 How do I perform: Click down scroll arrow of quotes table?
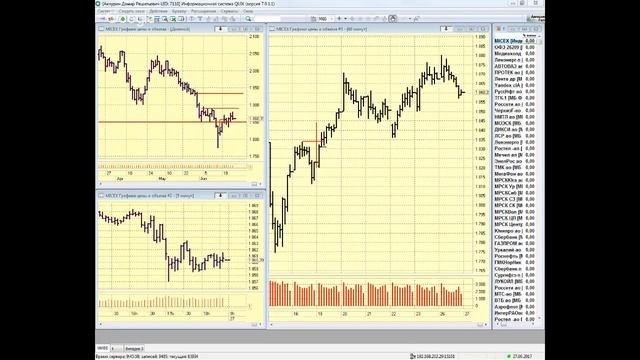click(x=540, y=318)
